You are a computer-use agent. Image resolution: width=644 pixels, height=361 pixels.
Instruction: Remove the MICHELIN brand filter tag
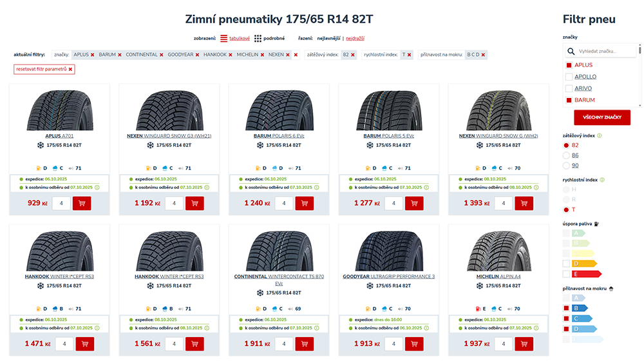pos(262,55)
